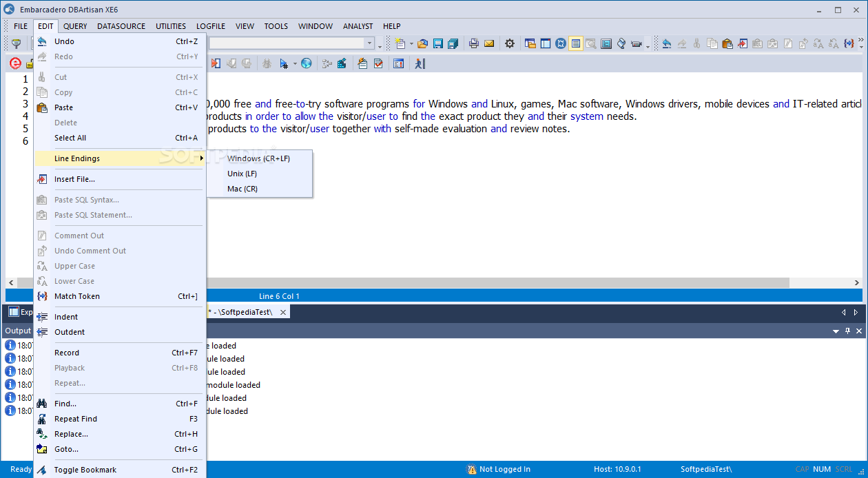868x478 pixels.
Task: Expand the Line Endings submenu arrow
Action: click(201, 158)
